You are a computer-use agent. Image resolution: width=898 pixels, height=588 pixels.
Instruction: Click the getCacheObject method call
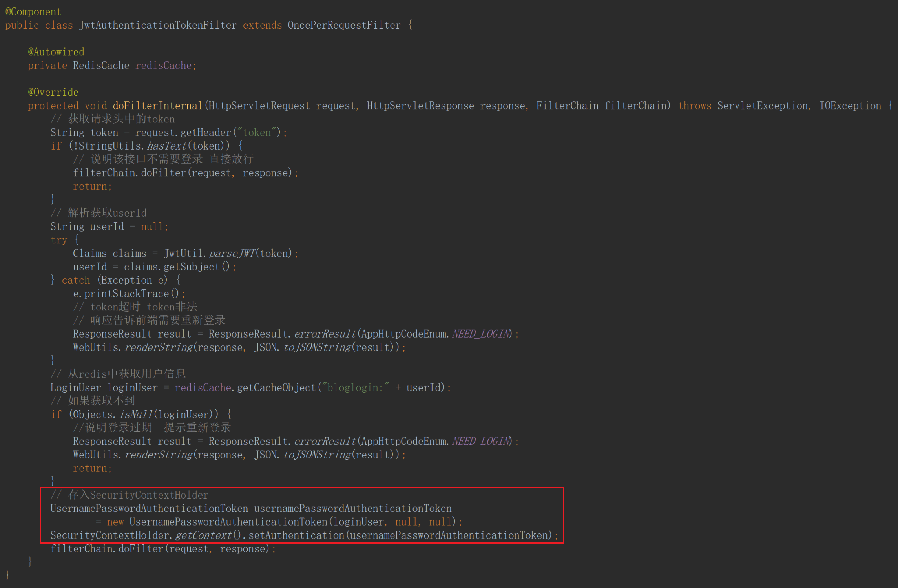coord(276,387)
